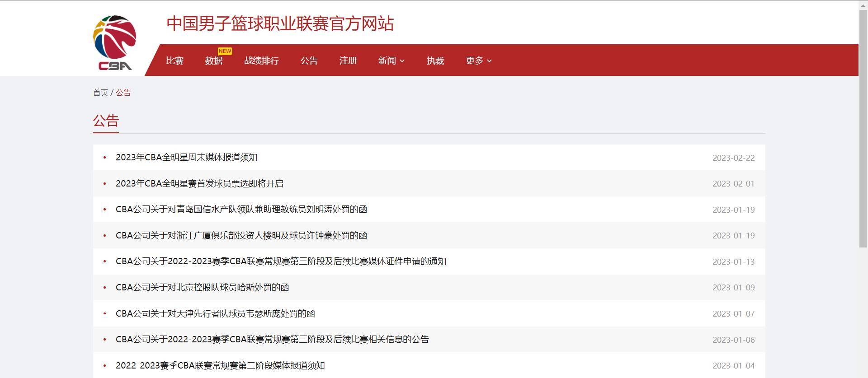Open the 第三阶段媒体证件申请的通知 announcement

click(x=281, y=261)
